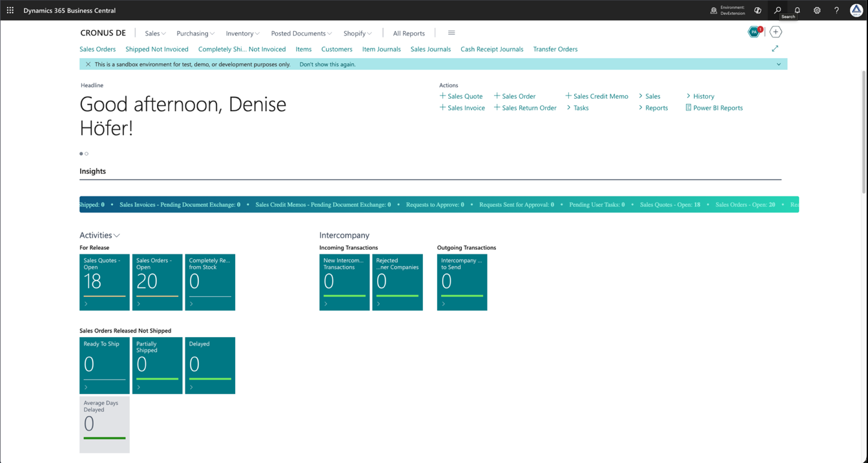Open Power BI Reports
The height and width of the screenshot is (463, 868).
(714, 108)
